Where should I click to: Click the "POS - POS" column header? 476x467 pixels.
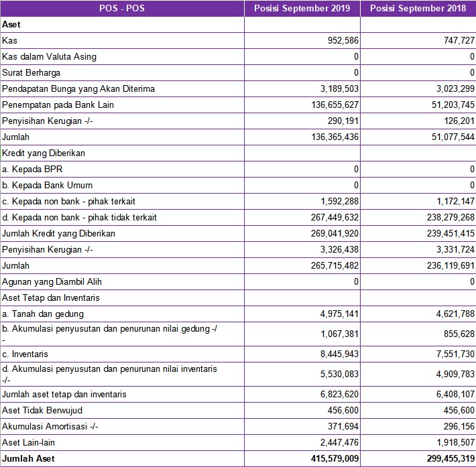pos(122,8)
